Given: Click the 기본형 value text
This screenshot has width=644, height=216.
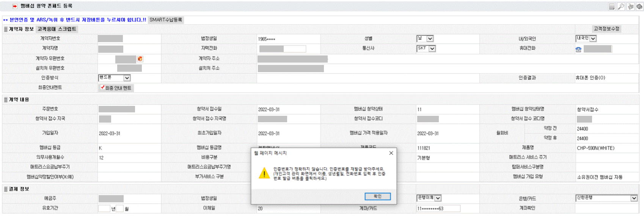Looking at the screenshot, I should 424,158.
